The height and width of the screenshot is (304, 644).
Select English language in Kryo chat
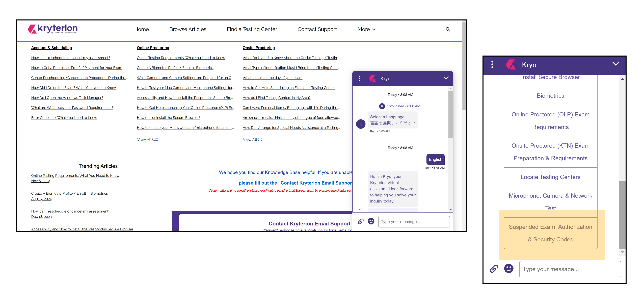coord(435,159)
